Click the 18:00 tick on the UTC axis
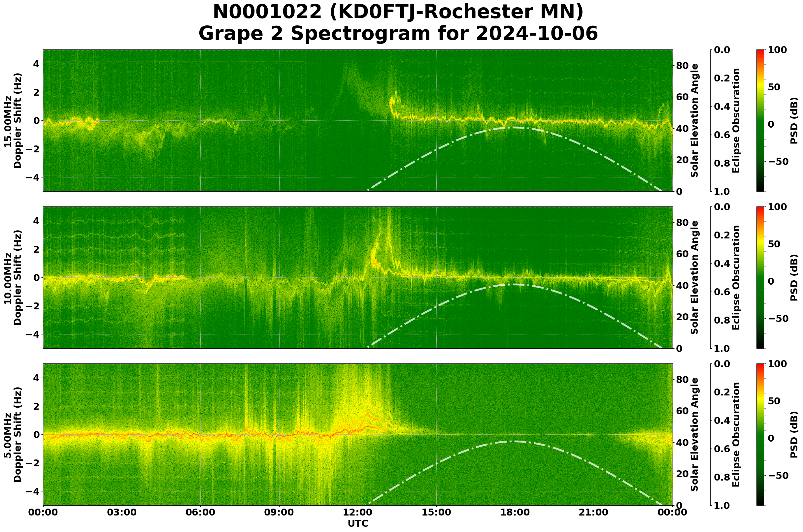The height and width of the screenshot is (532, 803). [515, 512]
